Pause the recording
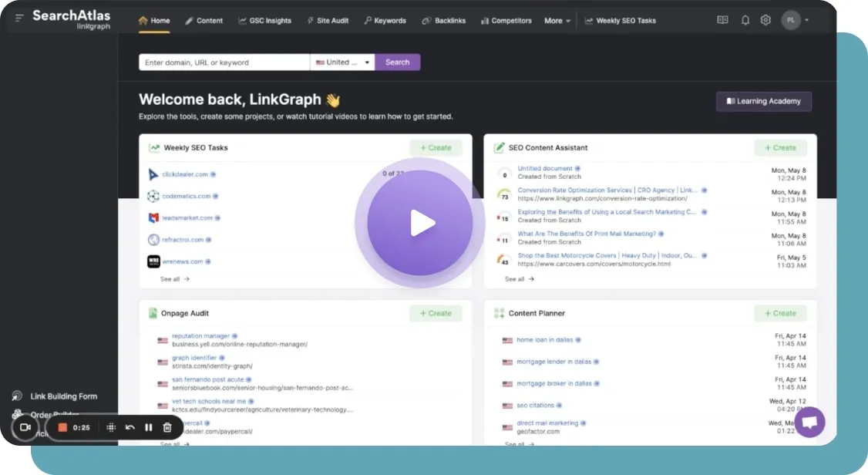This screenshot has width=868, height=475. coord(148,427)
